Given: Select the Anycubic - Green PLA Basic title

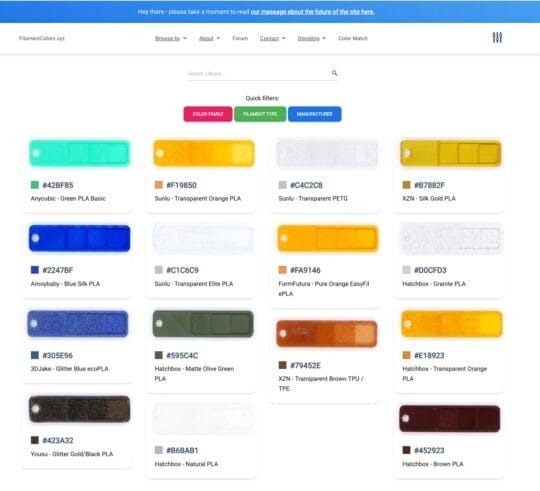Looking at the screenshot, I should pyautogui.click(x=68, y=198).
